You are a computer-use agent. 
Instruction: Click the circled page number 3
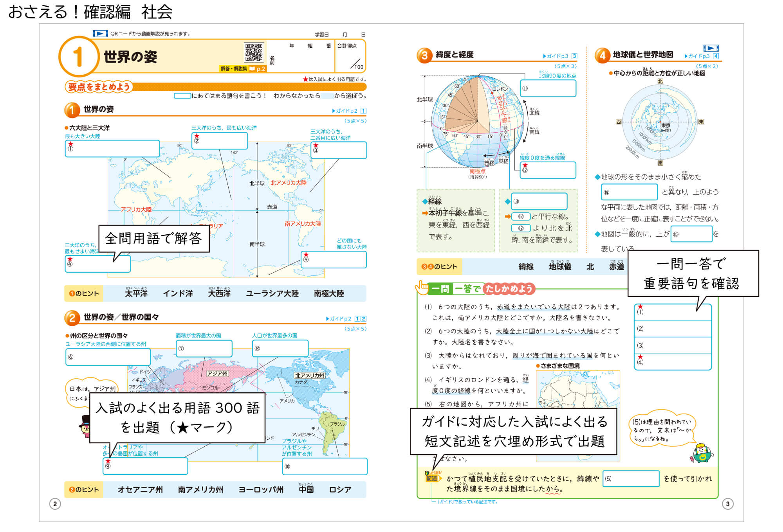pyautogui.click(x=727, y=504)
